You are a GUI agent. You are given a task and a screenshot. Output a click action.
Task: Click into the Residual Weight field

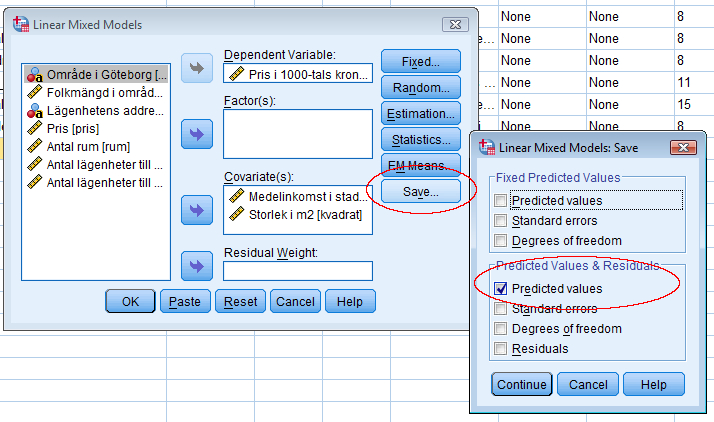[298, 271]
